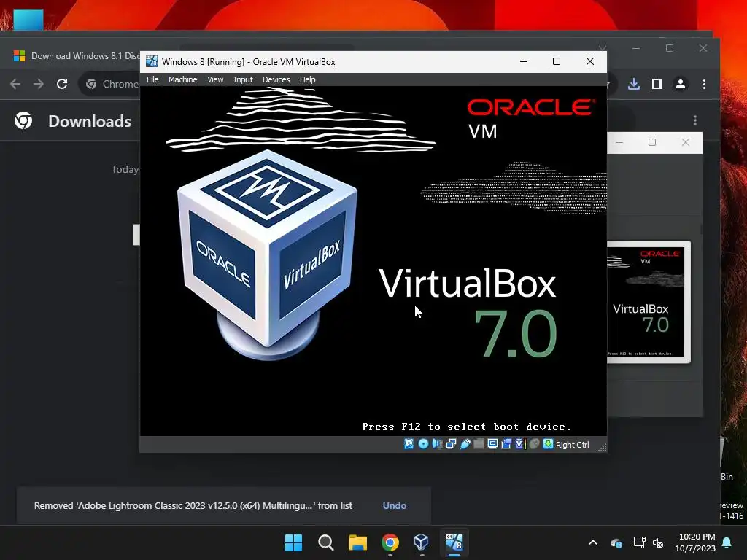The height and width of the screenshot is (560, 747).
Task: Open the Input menu
Action: [243, 79]
